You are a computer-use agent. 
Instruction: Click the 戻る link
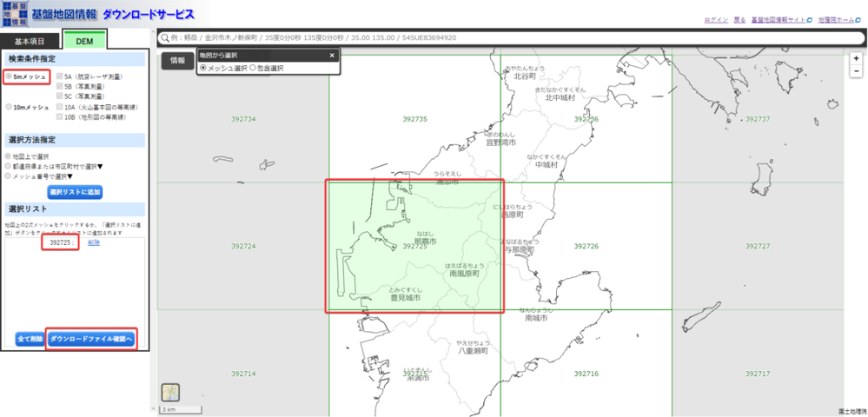point(739,20)
